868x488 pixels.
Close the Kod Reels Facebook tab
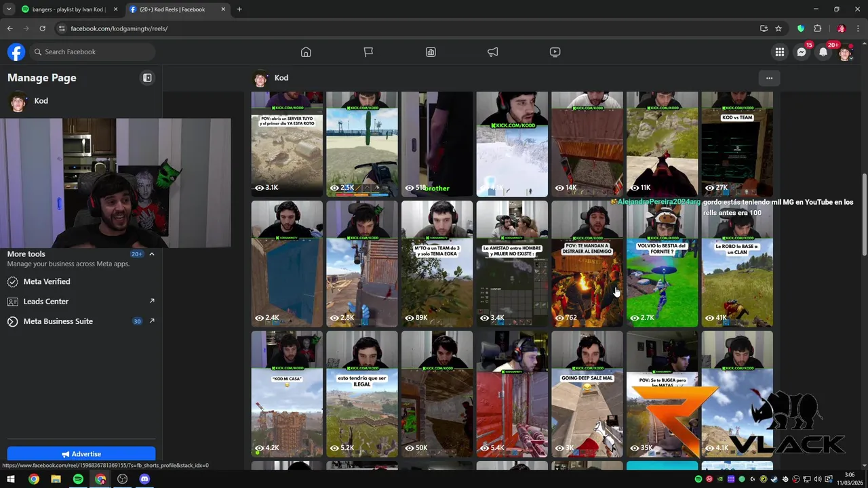pyautogui.click(x=223, y=9)
